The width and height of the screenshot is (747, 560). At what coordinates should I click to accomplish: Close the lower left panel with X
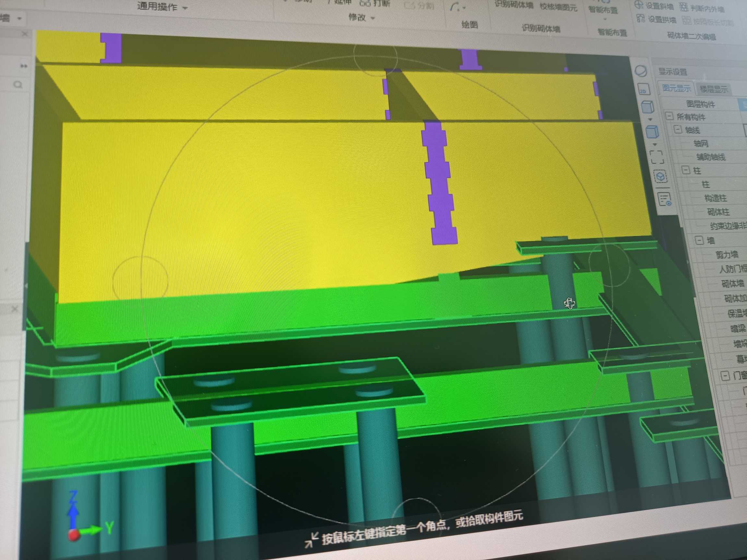point(15,309)
